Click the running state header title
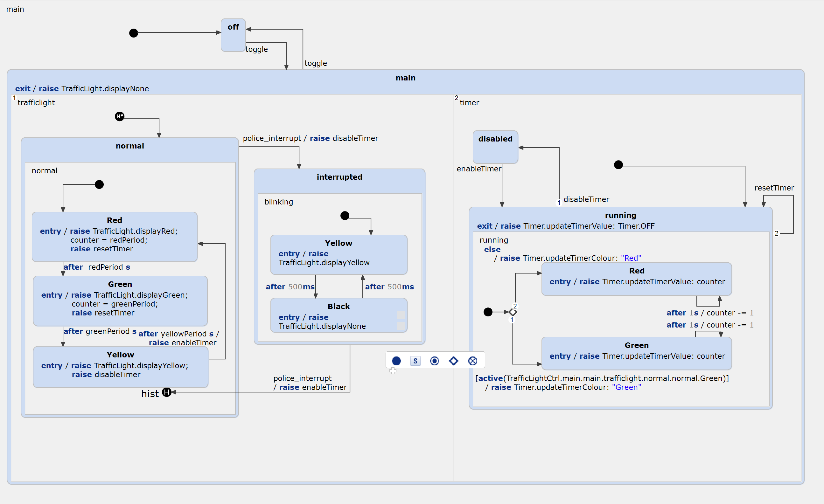Screen dimensions: 824x504 coord(620,215)
